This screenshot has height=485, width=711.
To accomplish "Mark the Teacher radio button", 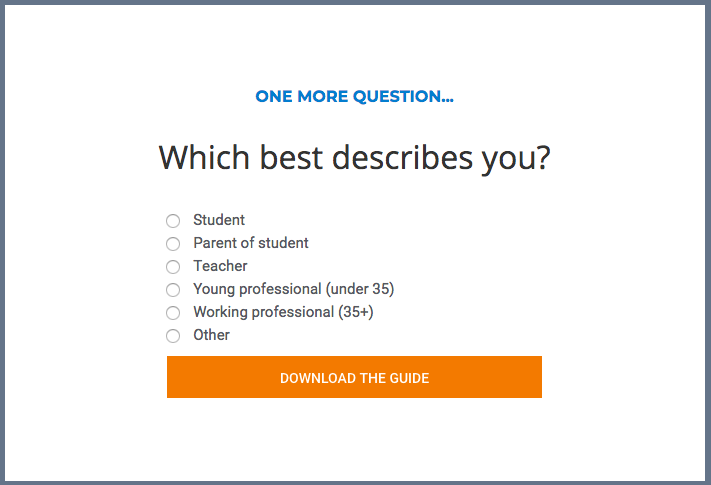I will (173, 267).
